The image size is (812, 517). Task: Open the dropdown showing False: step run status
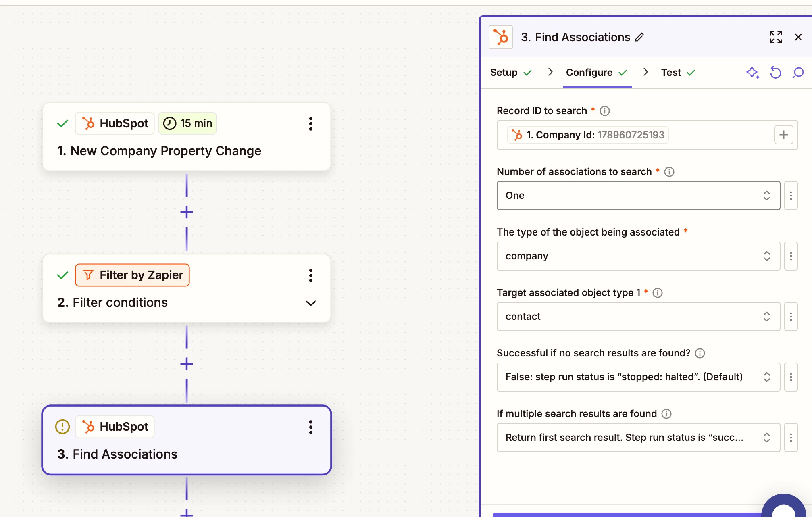638,377
